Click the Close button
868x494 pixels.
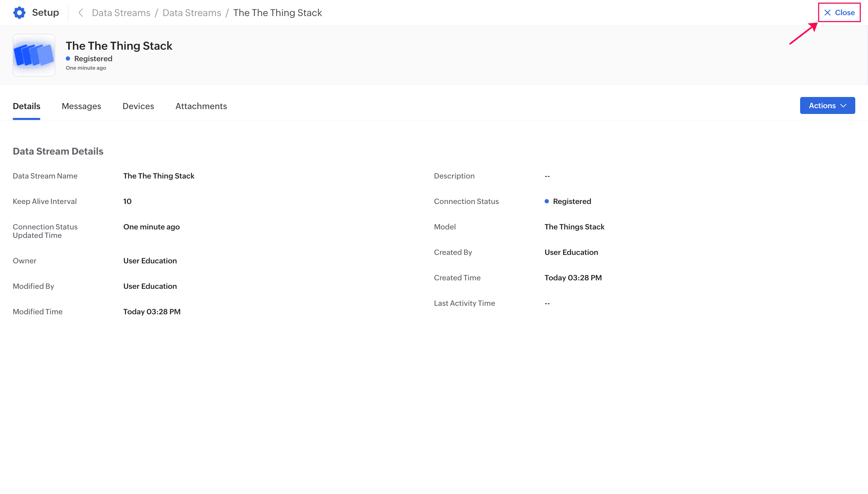[x=840, y=12]
